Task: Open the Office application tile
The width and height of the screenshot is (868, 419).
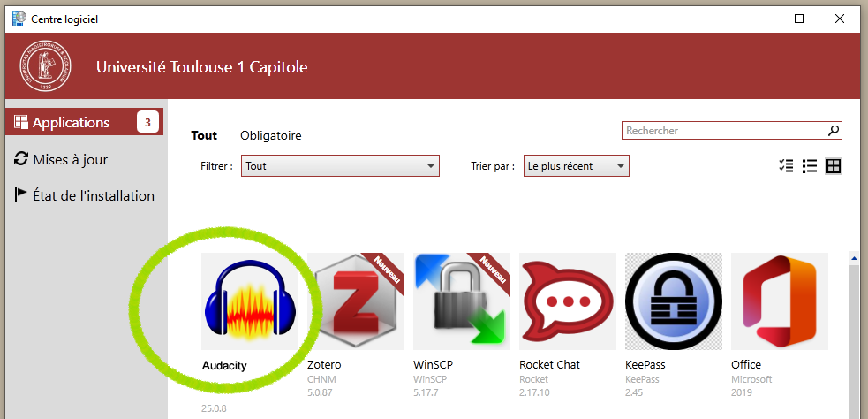Action: (x=780, y=301)
